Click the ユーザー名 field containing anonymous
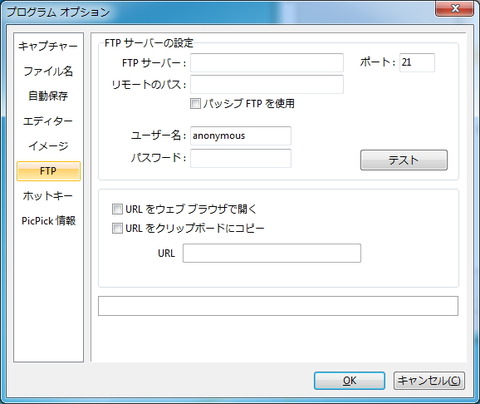The image size is (480, 404). pos(241,136)
